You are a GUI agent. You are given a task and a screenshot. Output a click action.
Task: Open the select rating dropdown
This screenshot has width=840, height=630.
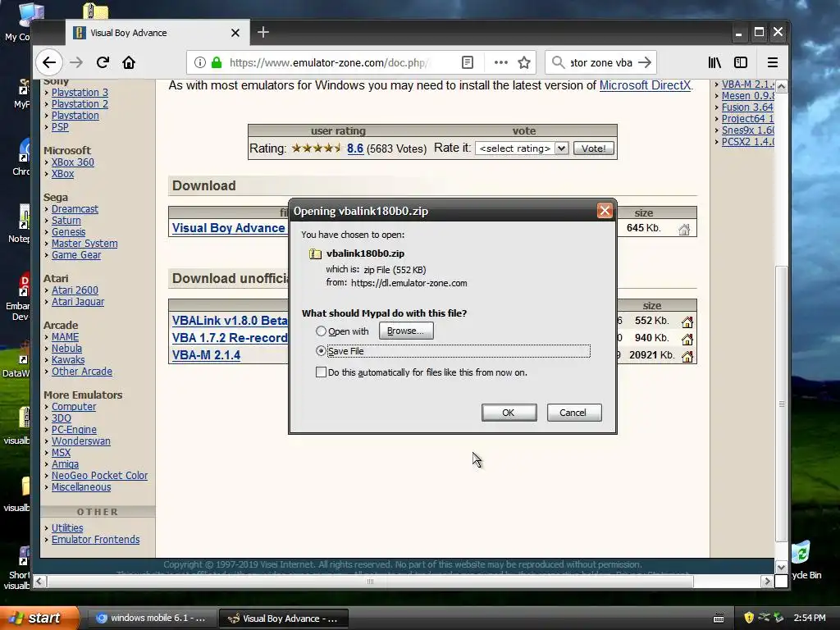click(x=521, y=148)
